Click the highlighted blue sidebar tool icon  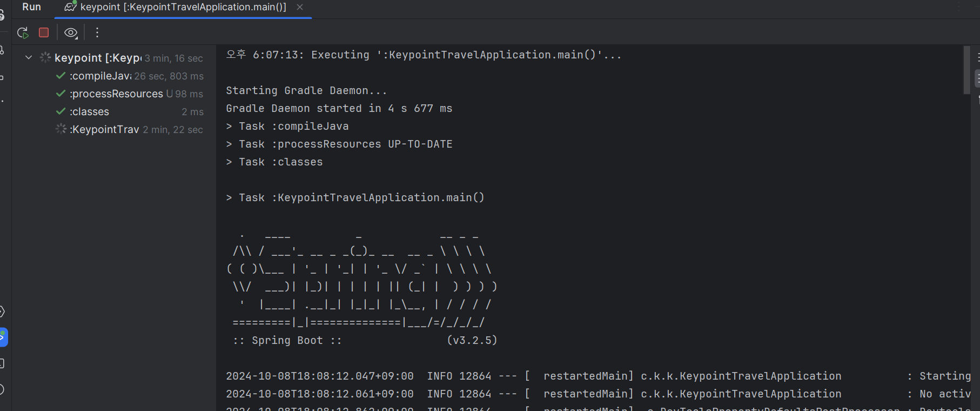point(3,337)
